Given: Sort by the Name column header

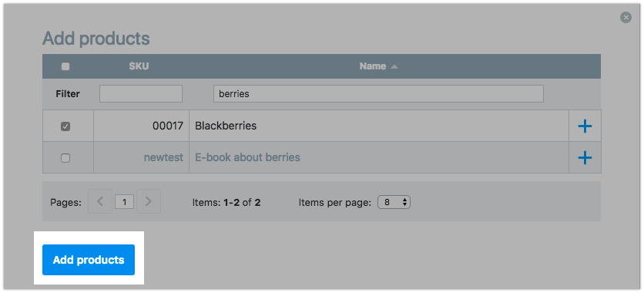Looking at the screenshot, I should click(x=373, y=66).
